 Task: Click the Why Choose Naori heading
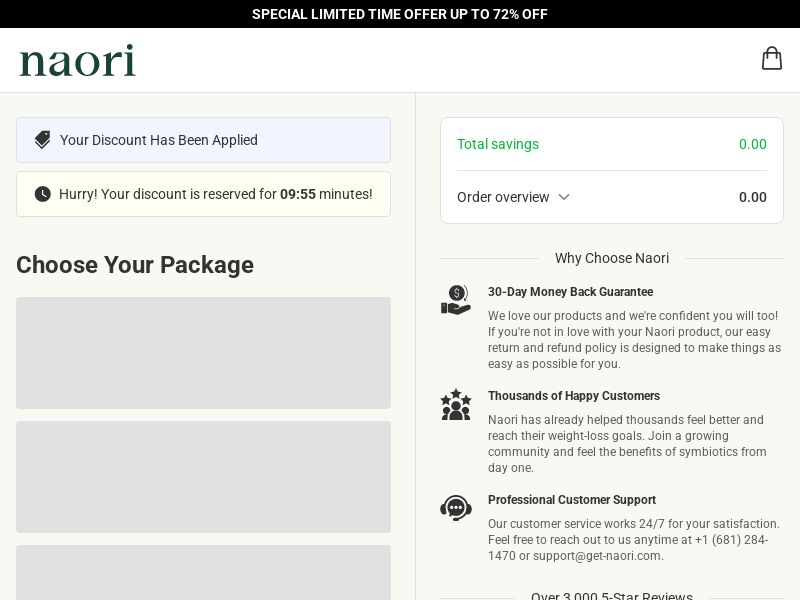point(612,258)
